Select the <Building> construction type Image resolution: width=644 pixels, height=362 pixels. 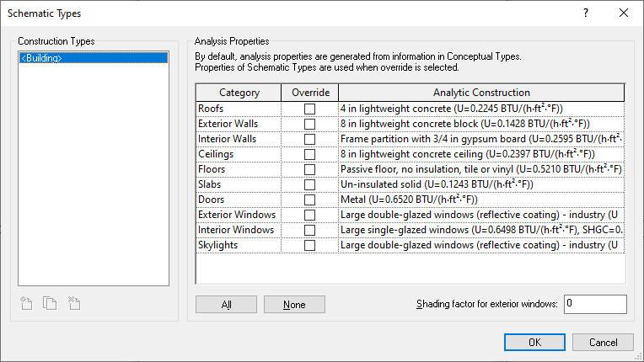[x=42, y=58]
